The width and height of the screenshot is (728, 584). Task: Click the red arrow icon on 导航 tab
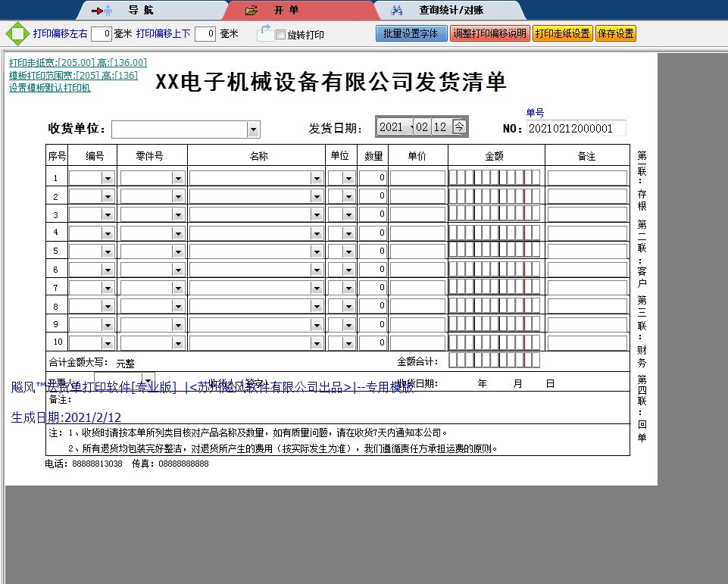point(98,9)
